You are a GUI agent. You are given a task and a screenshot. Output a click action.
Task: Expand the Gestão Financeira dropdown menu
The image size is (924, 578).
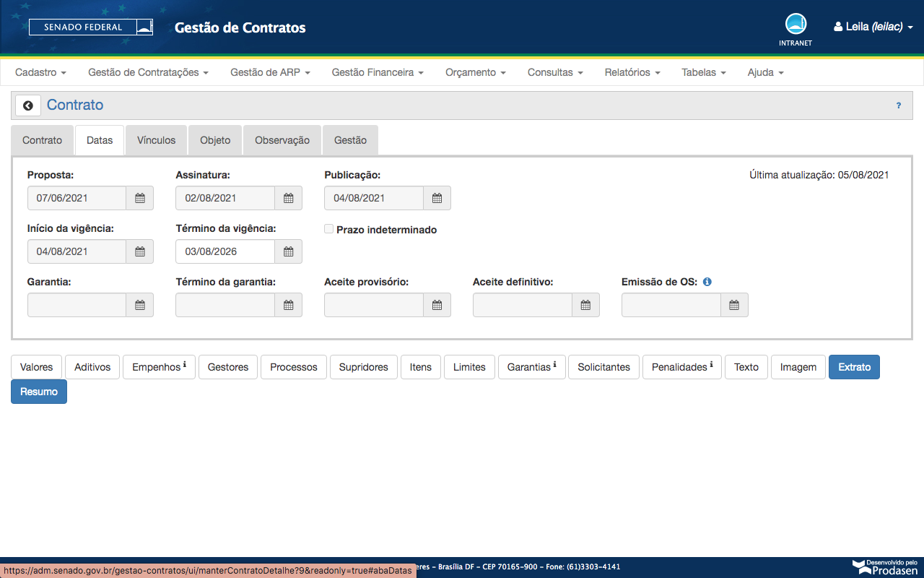[378, 72]
